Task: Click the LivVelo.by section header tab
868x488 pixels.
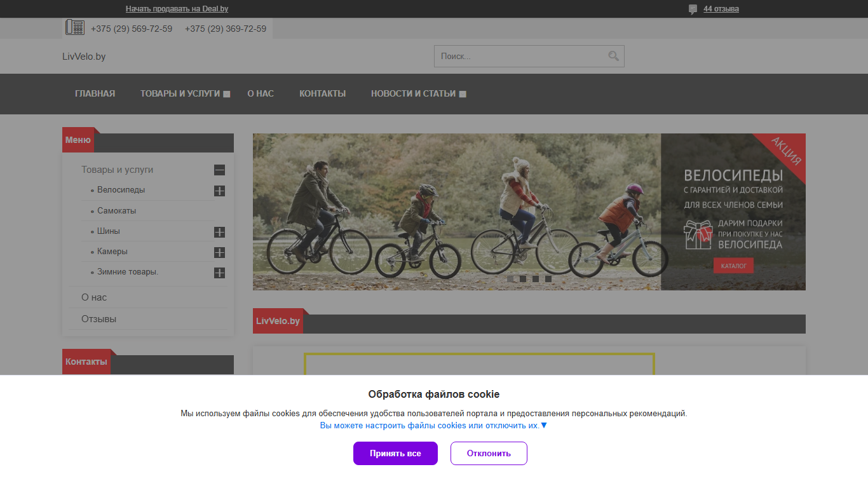Action: 278,321
